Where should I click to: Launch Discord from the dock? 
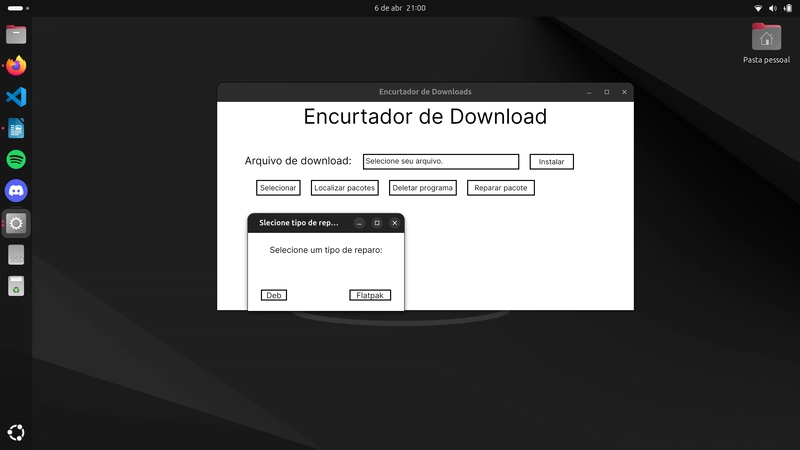[16, 190]
